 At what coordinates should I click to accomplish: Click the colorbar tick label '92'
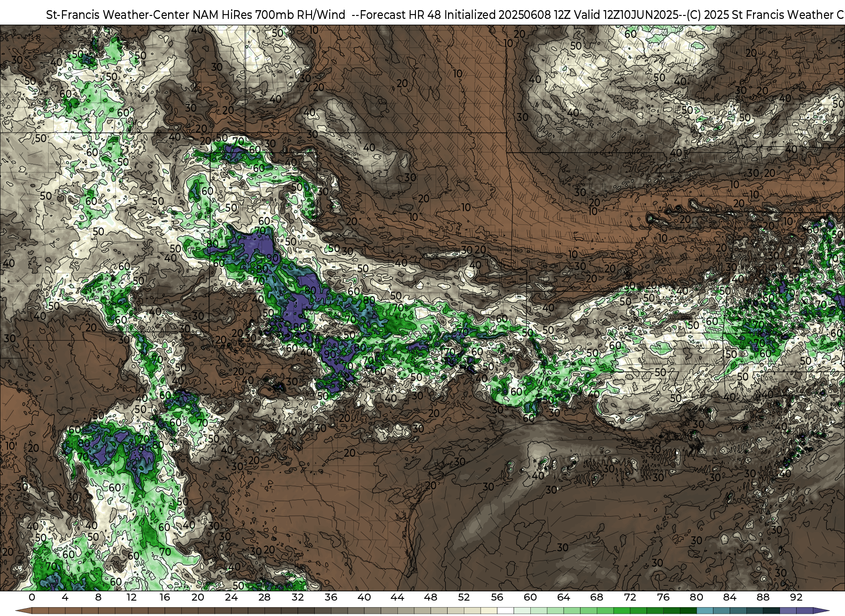click(x=796, y=597)
